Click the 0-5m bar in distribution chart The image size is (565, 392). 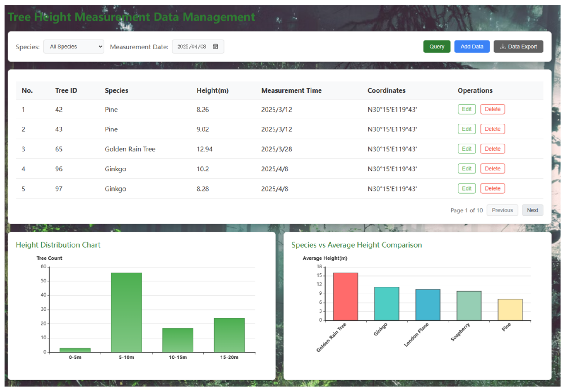coord(75,350)
